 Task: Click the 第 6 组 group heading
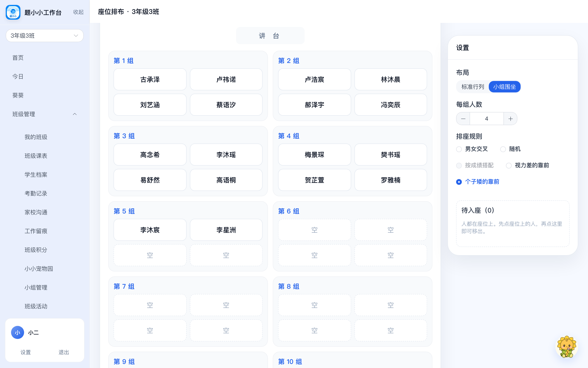[x=289, y=211]
